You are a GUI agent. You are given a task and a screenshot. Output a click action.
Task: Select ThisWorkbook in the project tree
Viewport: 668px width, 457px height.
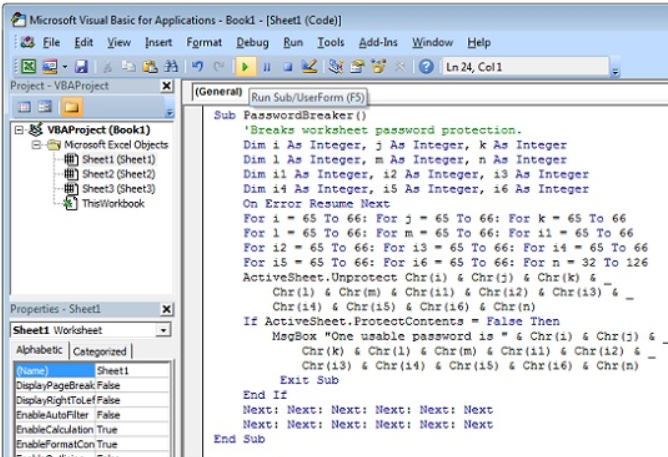113,203
